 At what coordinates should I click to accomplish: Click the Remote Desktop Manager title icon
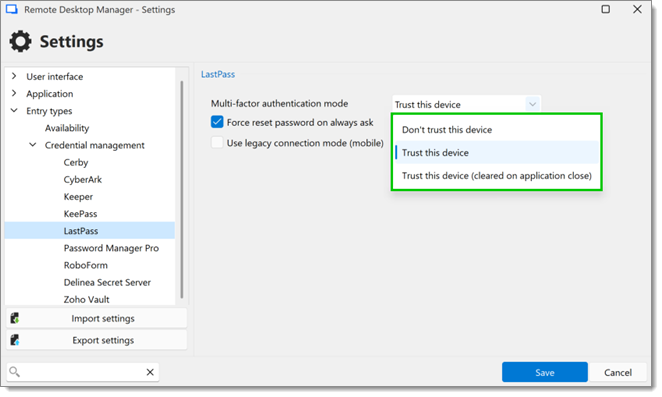11,9
